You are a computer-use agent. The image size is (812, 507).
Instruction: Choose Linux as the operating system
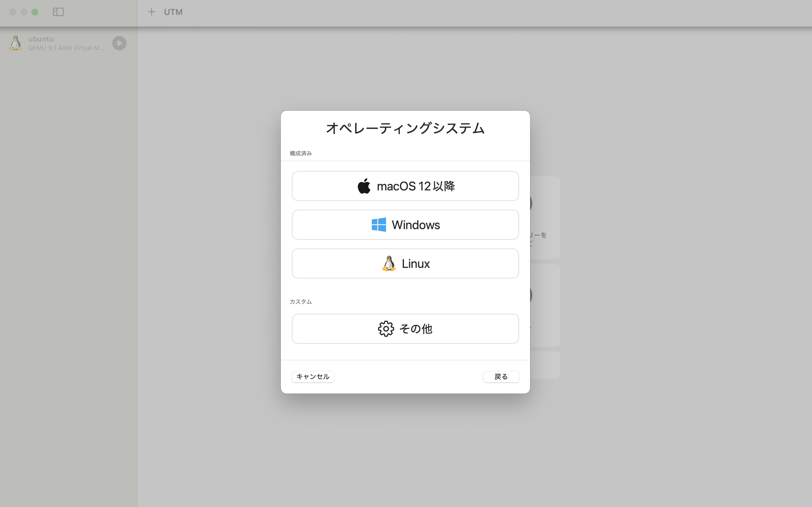tap(405, 263)
